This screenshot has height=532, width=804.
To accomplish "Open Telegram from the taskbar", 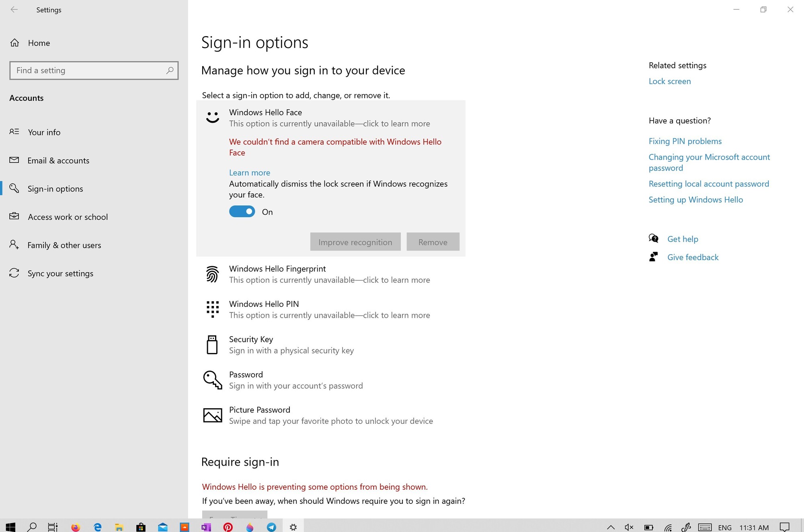I will pos(272,527).
